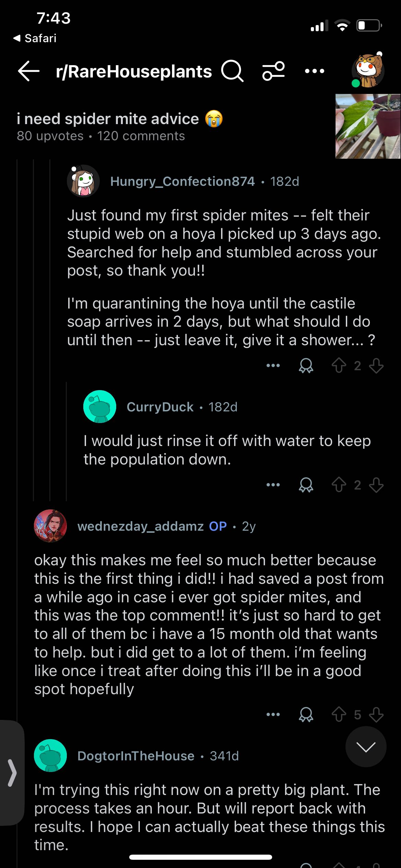The width and height of the screenshot is (401, 868).
Task: Tap the back arrow in header
Action: pos(29,71)
